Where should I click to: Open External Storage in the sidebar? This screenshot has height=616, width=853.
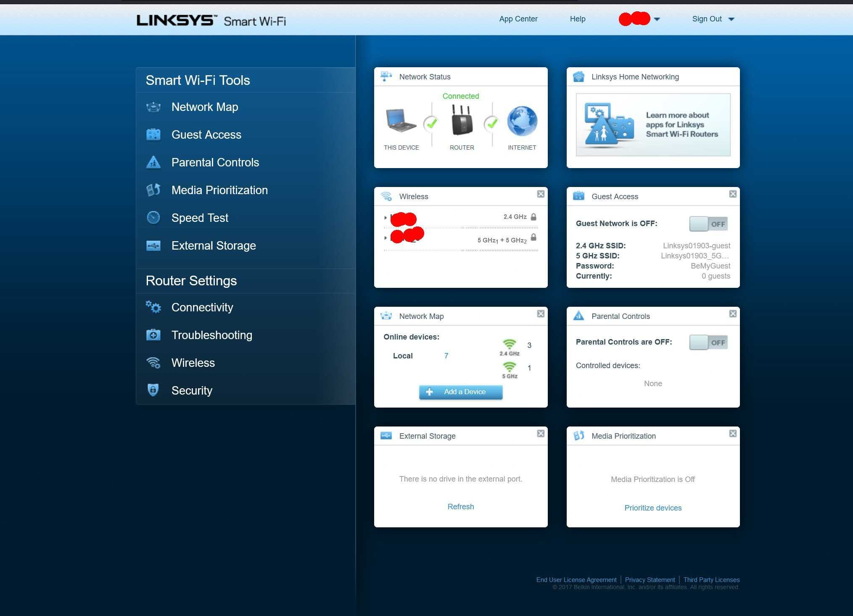click(x=214, y=246)
